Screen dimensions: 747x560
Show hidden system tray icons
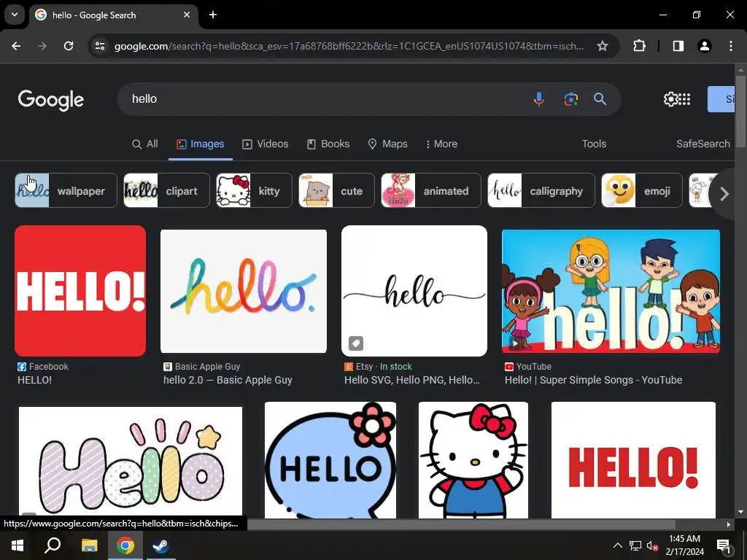pos(617,545)
